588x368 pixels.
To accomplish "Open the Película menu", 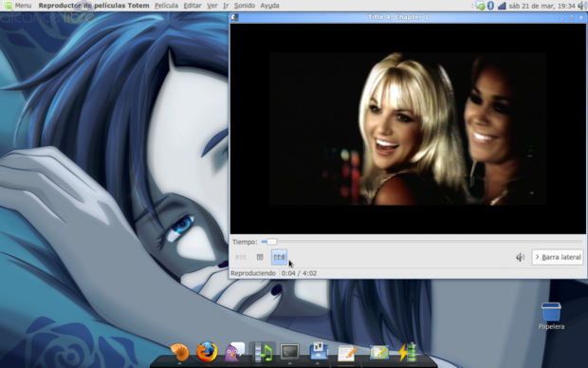I will 166,6.
